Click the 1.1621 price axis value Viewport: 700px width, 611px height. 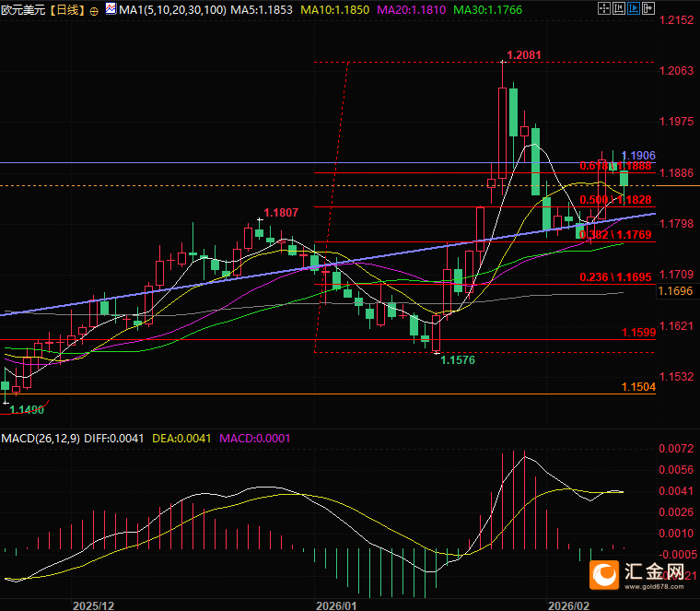pyautogui.click(x=676, y=325)
